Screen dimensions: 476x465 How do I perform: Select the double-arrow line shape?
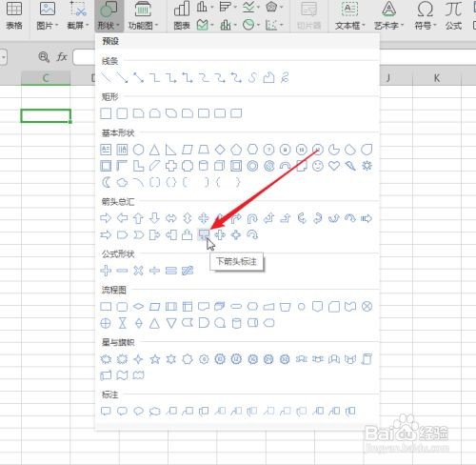[138, 77]
